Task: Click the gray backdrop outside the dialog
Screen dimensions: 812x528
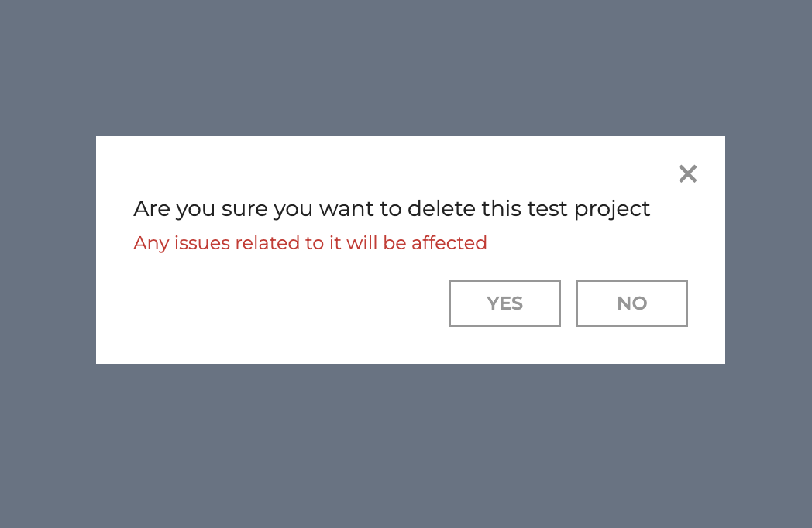Action: (x=406, y=445)
